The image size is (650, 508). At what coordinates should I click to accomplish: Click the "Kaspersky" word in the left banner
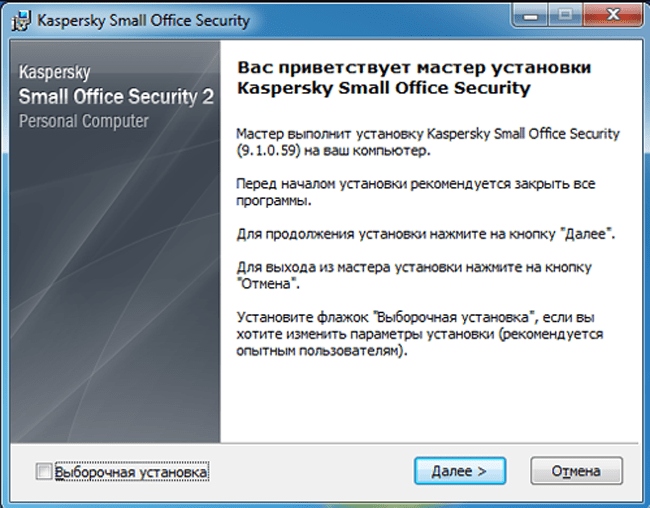[55, 74]
